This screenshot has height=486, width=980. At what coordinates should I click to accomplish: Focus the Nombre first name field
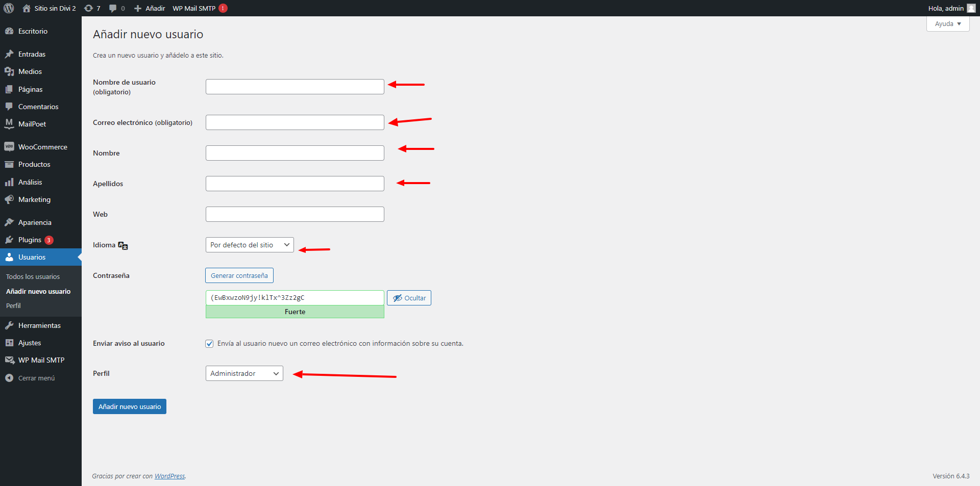295,153
